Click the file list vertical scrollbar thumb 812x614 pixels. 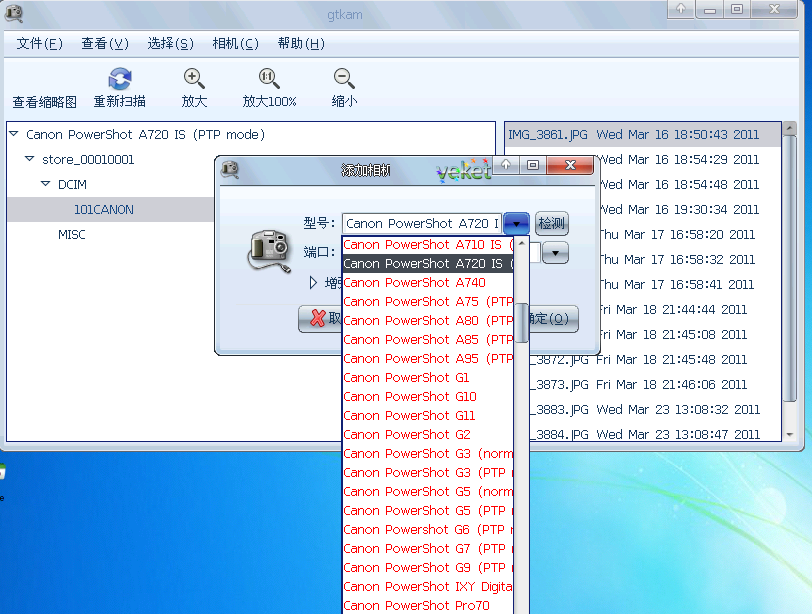[790, 269]
